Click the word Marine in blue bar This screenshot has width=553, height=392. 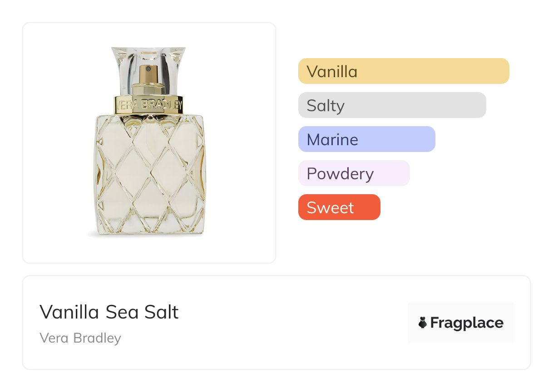coord(332,139)
